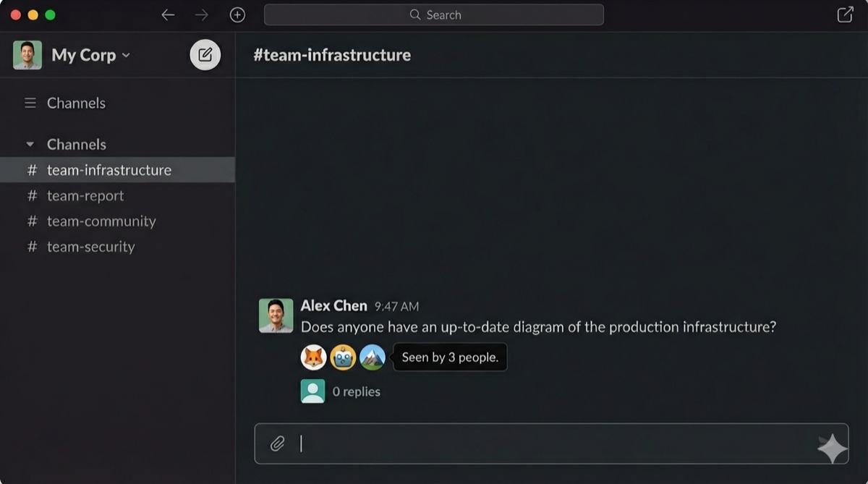This screenshot has width=868, height=484.
Task: Collapse the Channels section chevron
Action: coord(30,144)
